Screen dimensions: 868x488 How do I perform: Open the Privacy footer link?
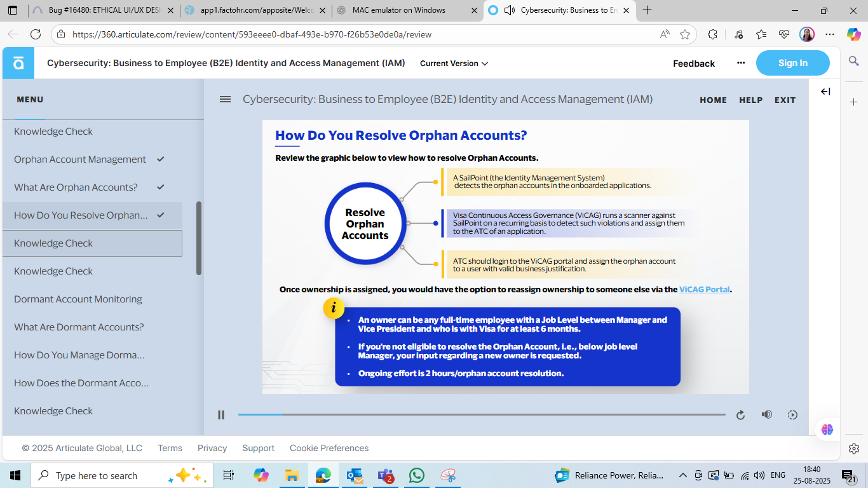[212, 448]
